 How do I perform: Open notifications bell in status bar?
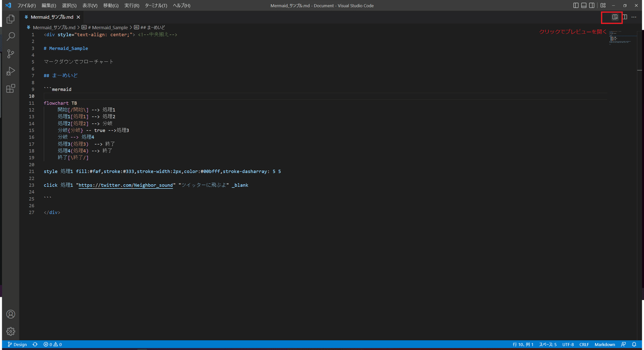click(634, 345)
